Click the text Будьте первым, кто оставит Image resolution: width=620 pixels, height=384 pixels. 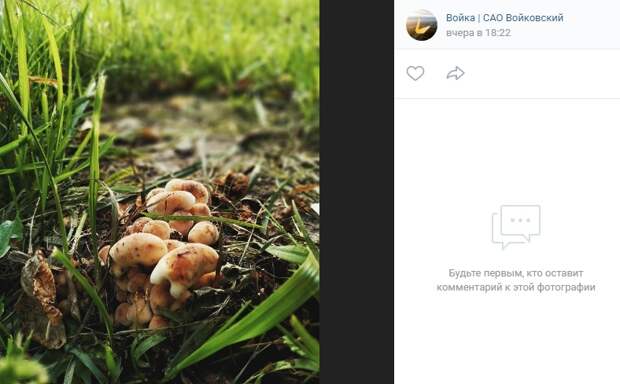516,273
